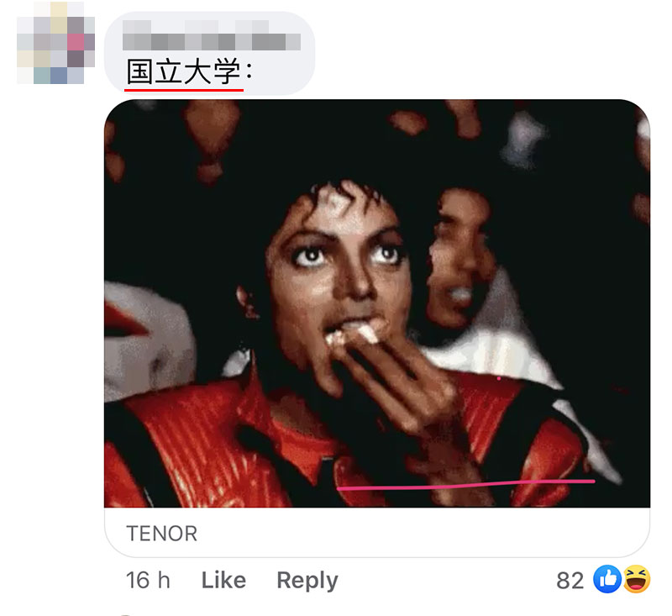Screen dimensions: 672x616
Task: Click the hand holding popcorn in GIF
Action: 386,377
